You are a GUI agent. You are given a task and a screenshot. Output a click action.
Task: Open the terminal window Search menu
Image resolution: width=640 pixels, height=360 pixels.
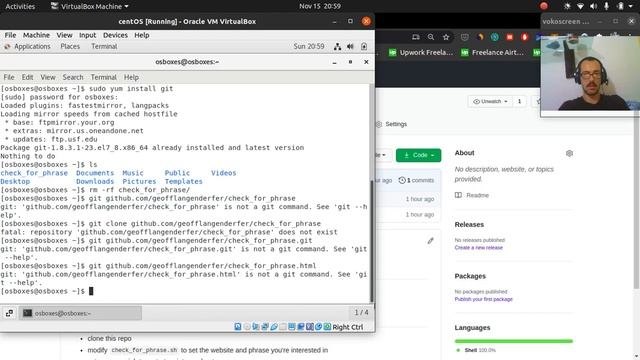(x=73, y=77)
